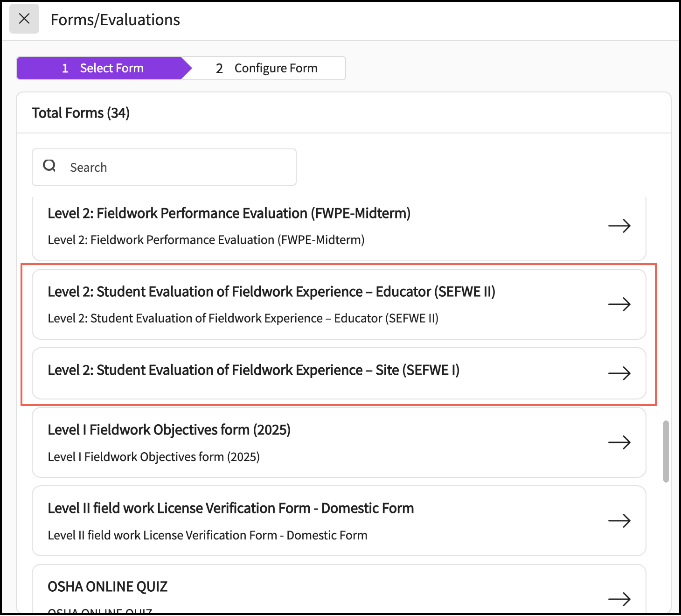Screen dimensions: 681x616
Task: Go to step 2 Configure Form
Action: (267, 68)
